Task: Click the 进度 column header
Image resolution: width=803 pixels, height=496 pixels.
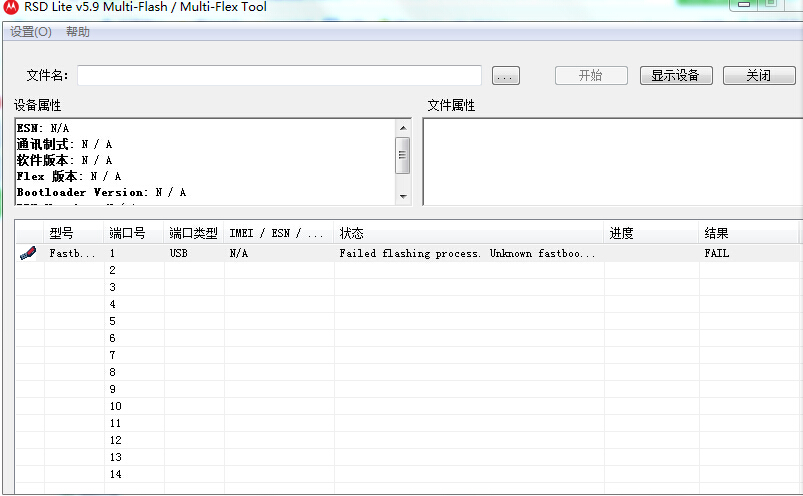Action: (651, 233)
